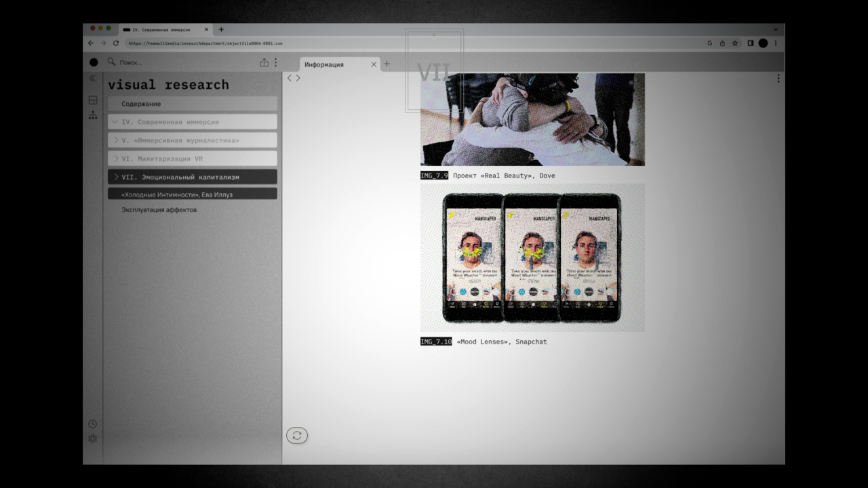Go to the previous page with the left angle arrow

pyautogui.click(x=290, y=78)
